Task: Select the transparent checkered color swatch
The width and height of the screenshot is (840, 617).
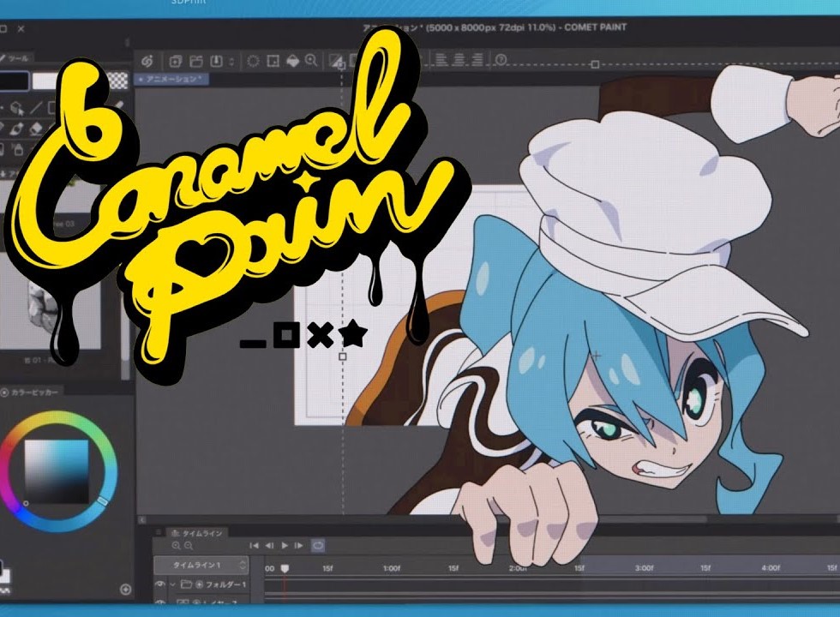Action: click(118, 81)
